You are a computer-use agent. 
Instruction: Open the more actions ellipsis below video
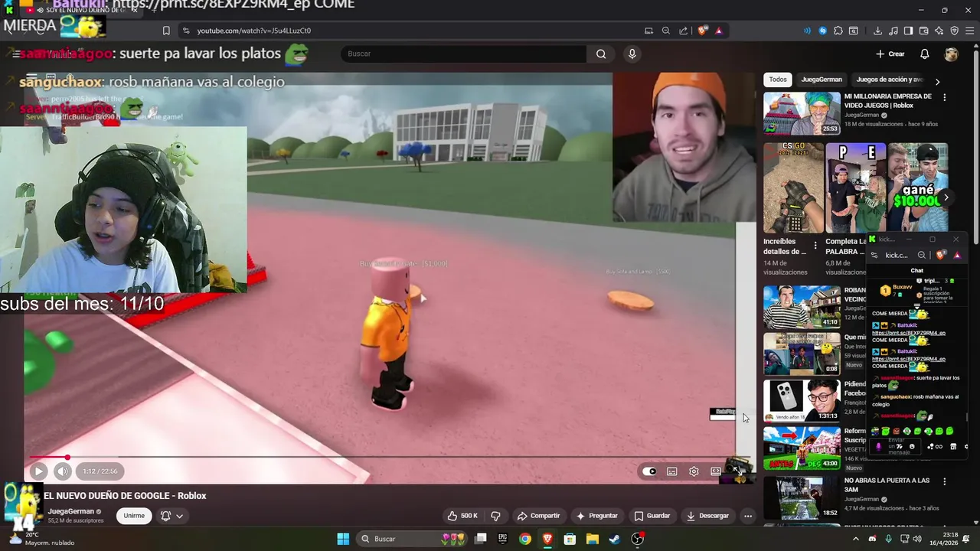748,516
